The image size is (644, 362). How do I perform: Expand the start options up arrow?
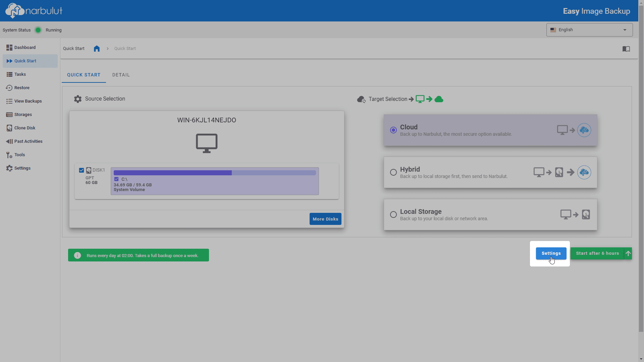[628, 253]
